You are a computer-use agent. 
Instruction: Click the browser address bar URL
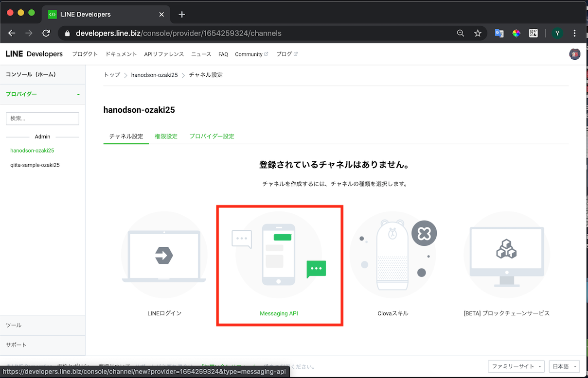[x=178, y=34]
